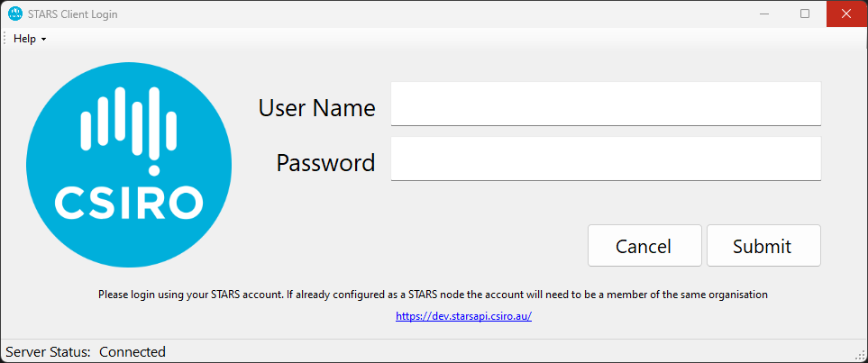Minimize the STARS Client Login window
This screenshot has height=363, width=868.
763,14
